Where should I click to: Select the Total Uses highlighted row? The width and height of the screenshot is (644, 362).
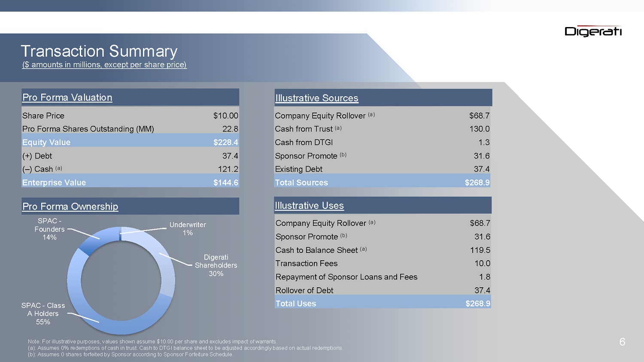pyautogui.click(x=382, y=304)
